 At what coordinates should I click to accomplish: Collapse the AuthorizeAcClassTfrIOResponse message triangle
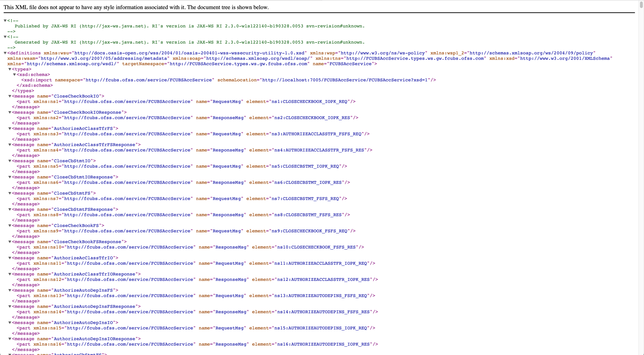[10, 274]
